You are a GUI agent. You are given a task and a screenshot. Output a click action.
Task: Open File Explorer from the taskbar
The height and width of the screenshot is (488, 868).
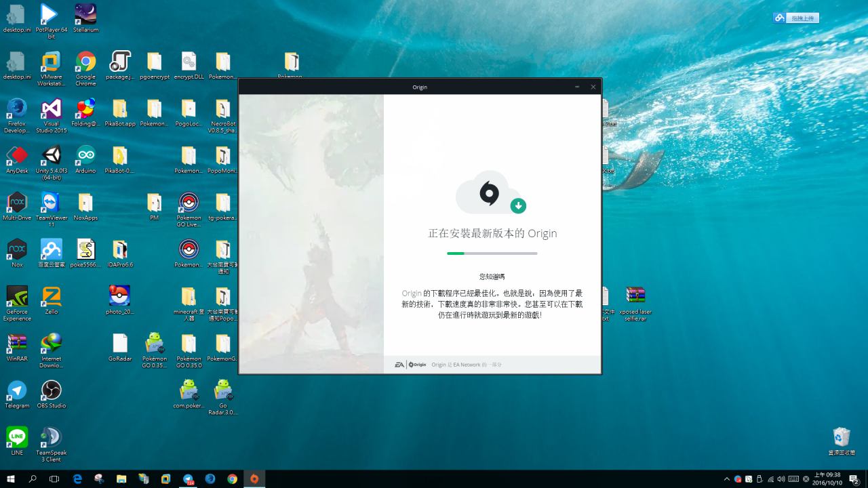click(x=121, y=479)
